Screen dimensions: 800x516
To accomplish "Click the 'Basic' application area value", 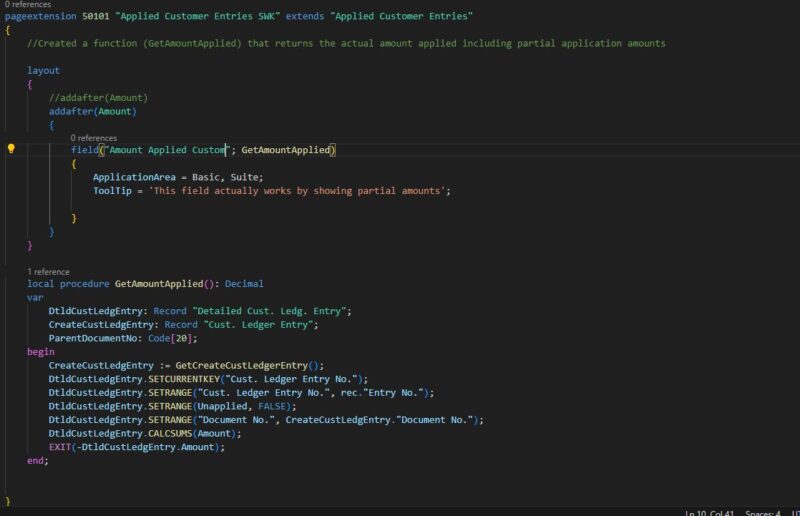I will [x=206, y=177].
